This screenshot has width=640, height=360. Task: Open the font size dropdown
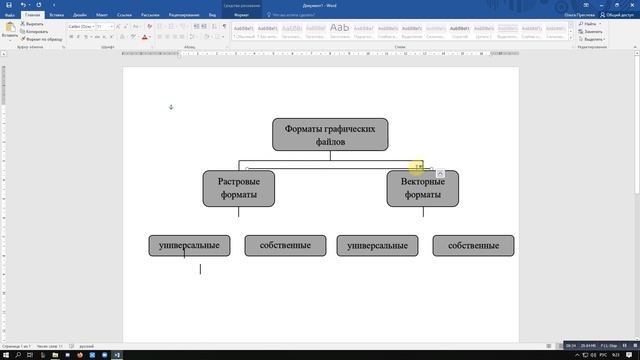[x=111, y=27]
